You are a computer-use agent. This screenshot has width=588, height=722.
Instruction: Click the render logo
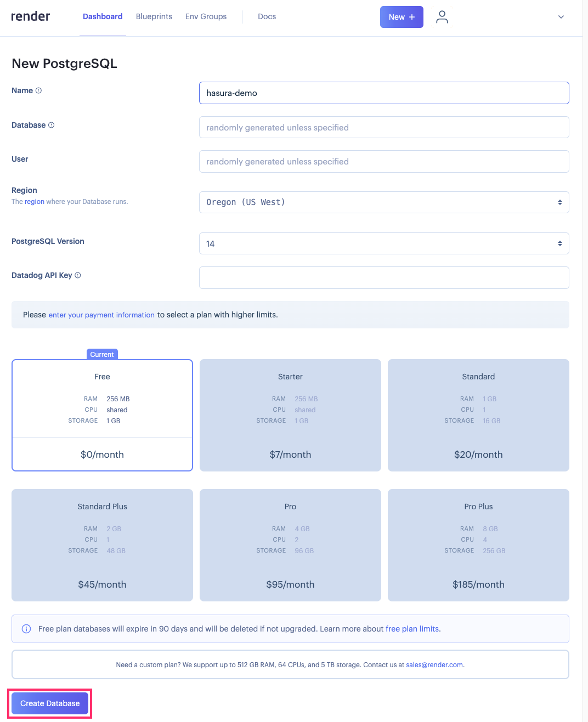coord(30,16)
